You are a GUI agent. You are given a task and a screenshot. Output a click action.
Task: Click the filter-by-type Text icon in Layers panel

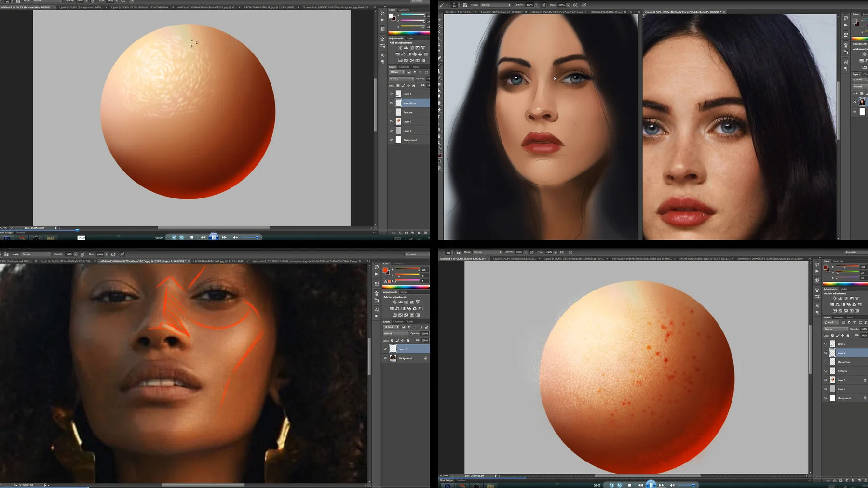tap(420, 72)
